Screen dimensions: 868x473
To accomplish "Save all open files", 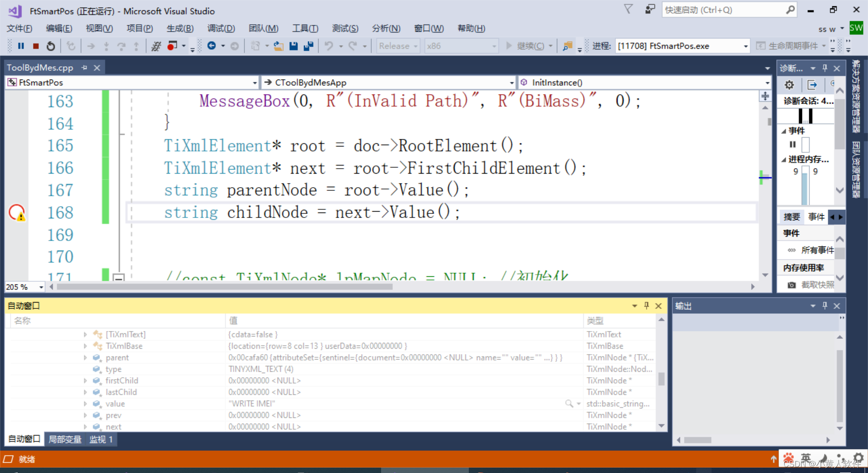I will point(309,46).
